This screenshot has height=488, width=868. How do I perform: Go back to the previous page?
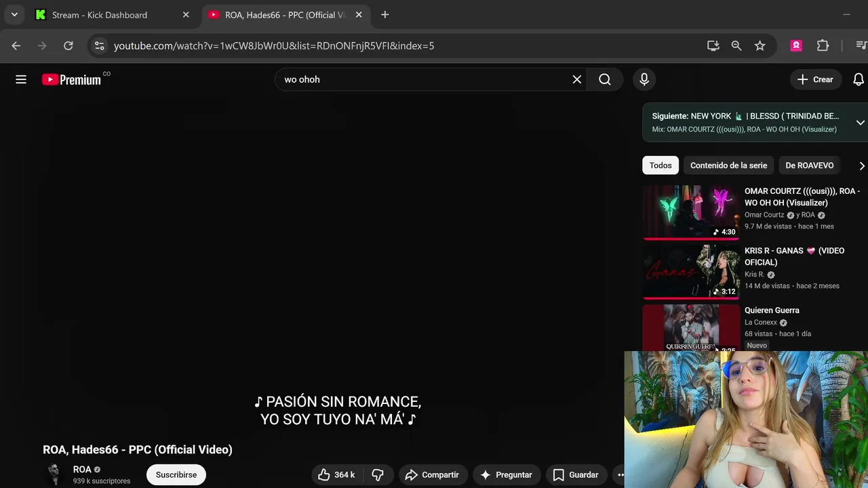(16, 45)
